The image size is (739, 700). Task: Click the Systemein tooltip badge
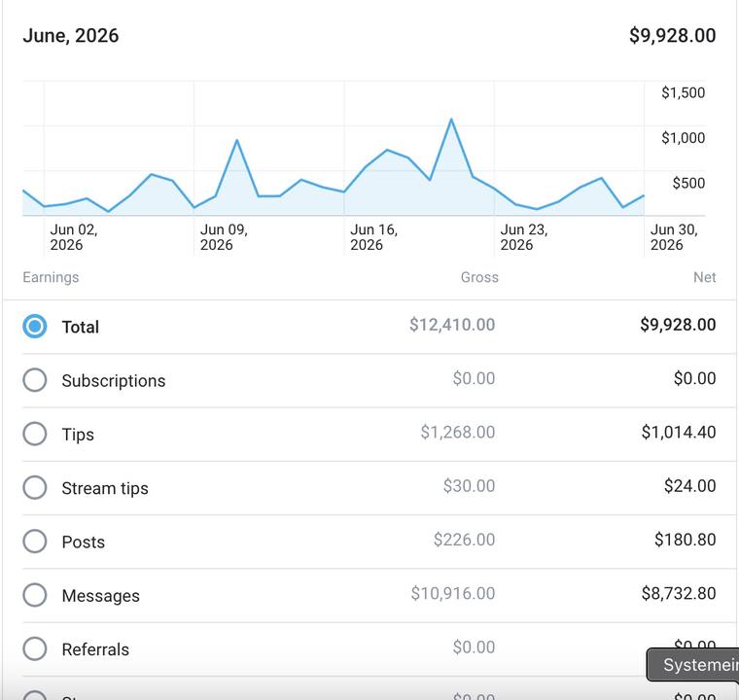(x=692, y=665)
